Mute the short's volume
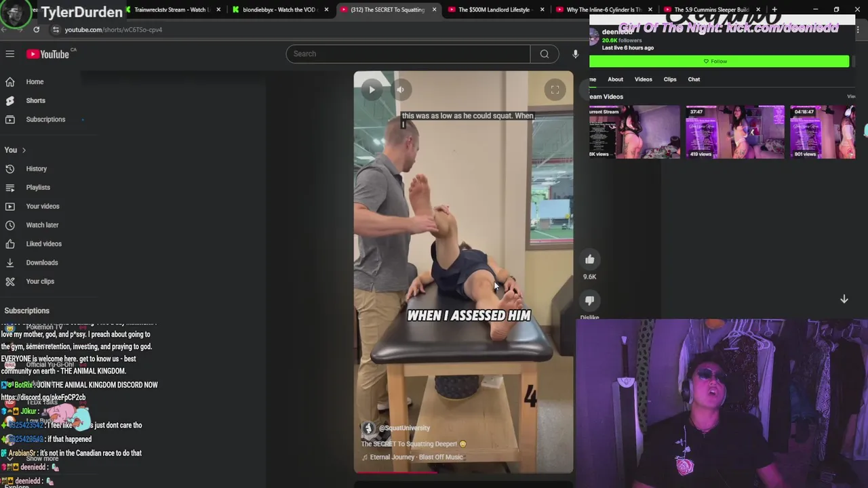The height and width of the screenshot is (488, 868). [x=400, y=89]
